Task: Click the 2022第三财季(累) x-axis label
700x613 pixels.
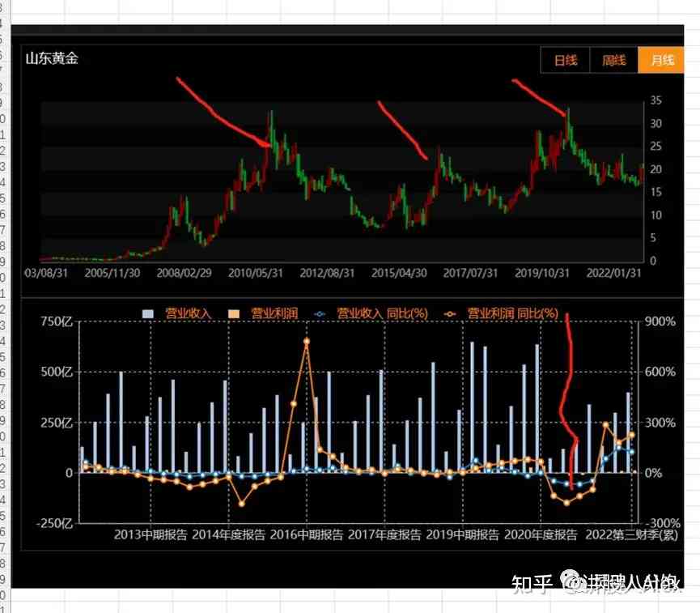Action: click(x=631, y=534)
